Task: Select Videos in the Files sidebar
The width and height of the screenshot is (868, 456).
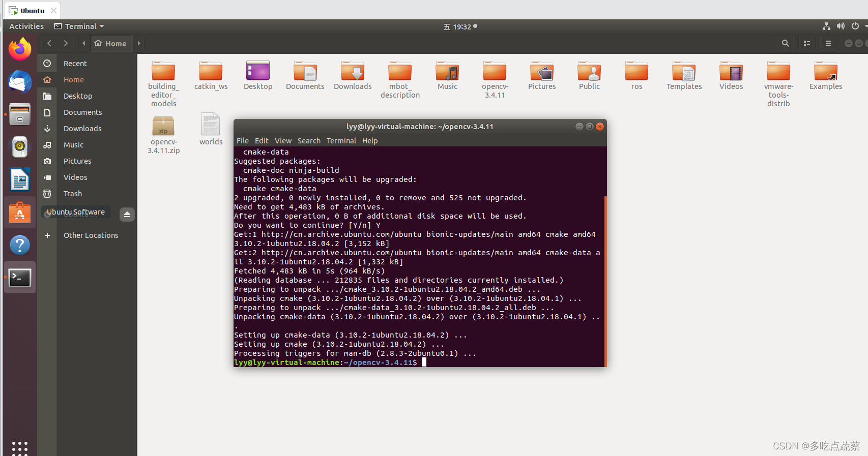Action: point(87,177)
